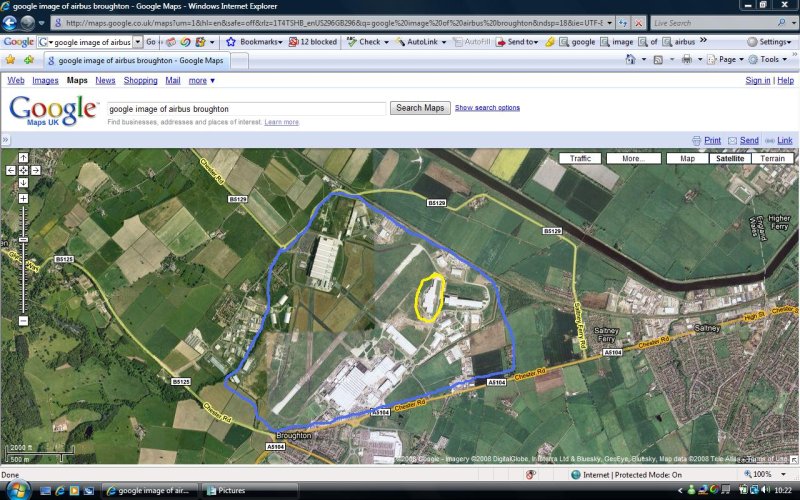Screen dimensions: 800x500
Task: Open the 'more' dropdown in Google navigation
Action: click(202, 80)
